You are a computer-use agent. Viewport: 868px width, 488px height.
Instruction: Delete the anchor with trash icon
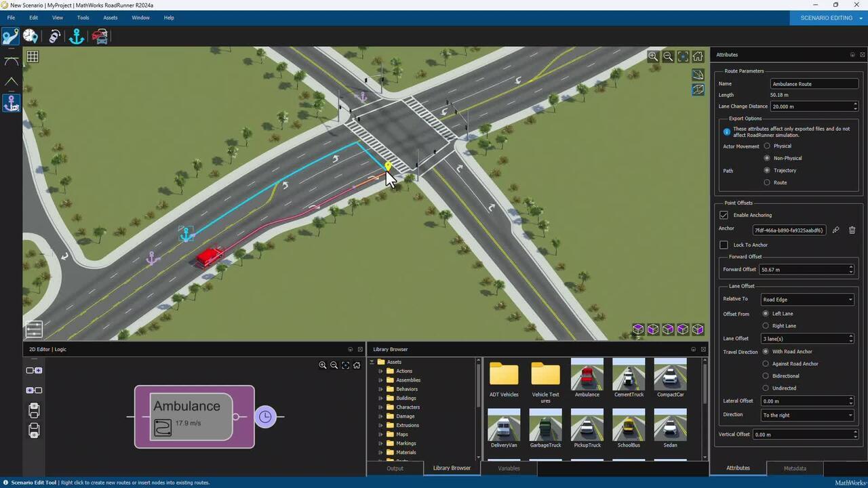point(852,230)
